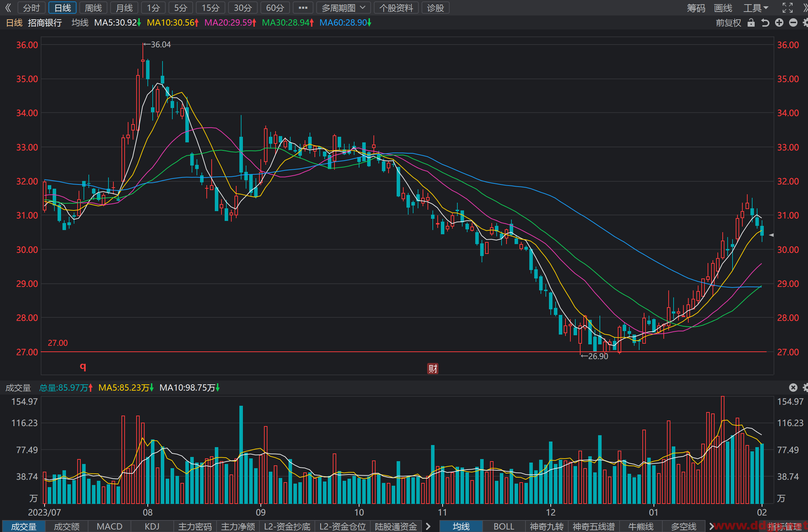Open 个股资料 stock information
This screenshot has width=808, height=532.
[x=396, y=8]
